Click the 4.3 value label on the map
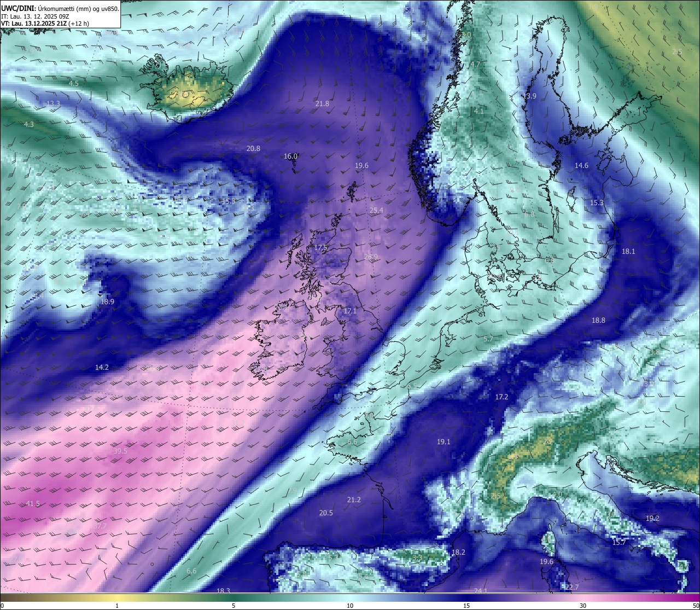This screenshot has width=700, height=610. (29, 124)
